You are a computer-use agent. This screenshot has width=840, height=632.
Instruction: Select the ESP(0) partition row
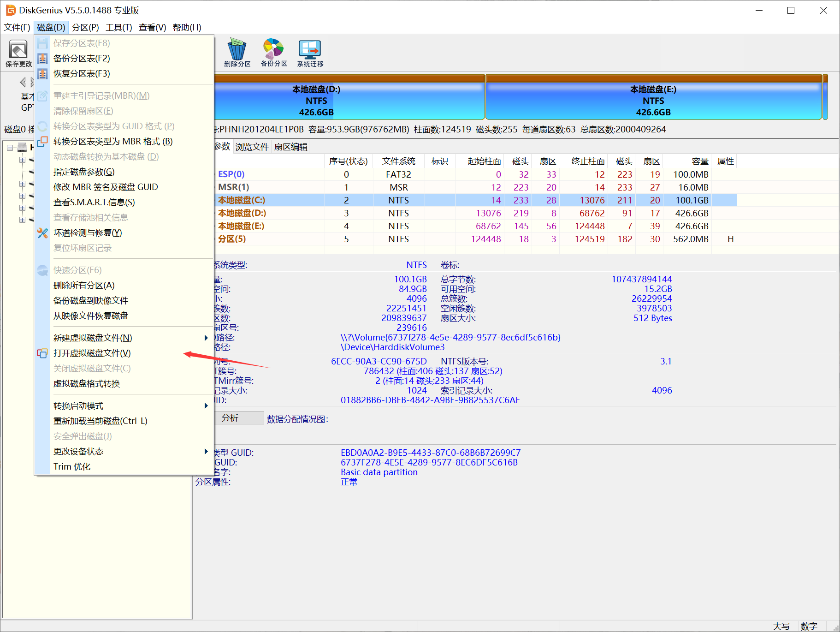pyautogui.click(x=475, y=174)
